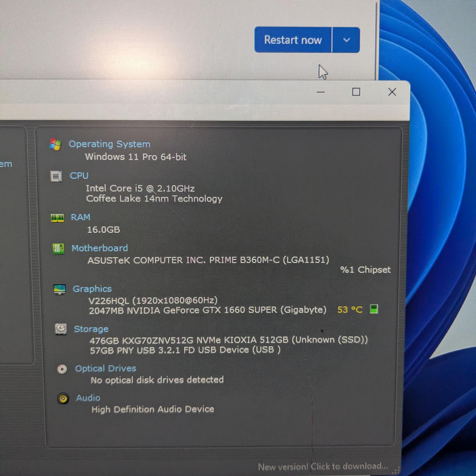This screenshot has width=476, height=476.
Task: Open the Storage section link
Action: point(91,329)
